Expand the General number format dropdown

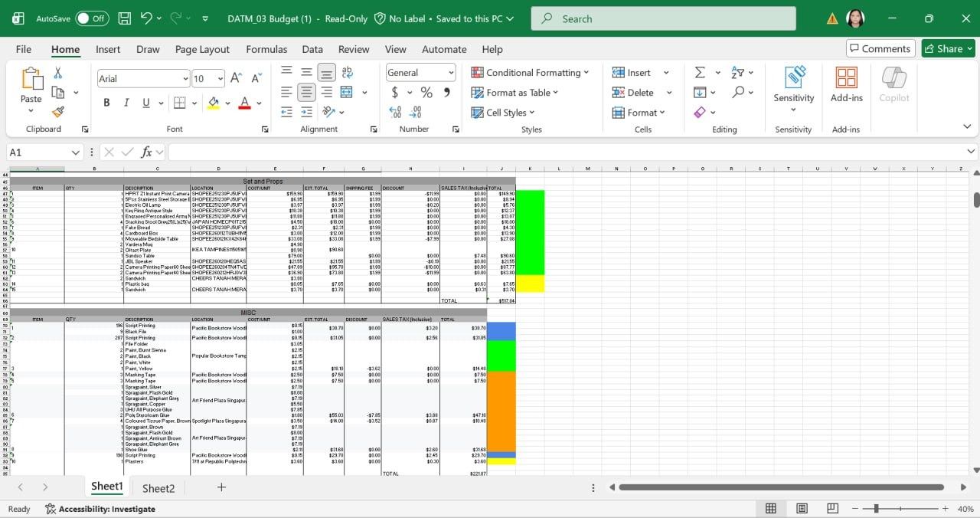[x=451, y=73]
